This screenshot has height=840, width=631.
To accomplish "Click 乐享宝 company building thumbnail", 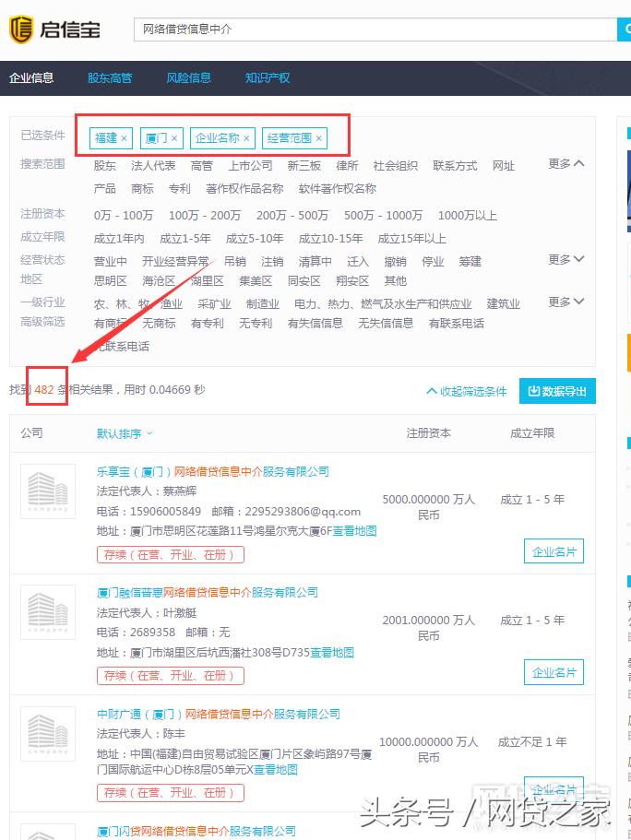I will point(48,491).
